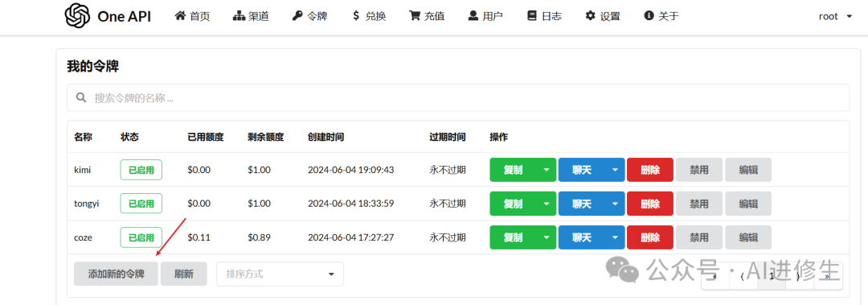Copy the tongyi token
Image resolution: width=868 pixels, height=305 pixels.
coord(513,204)
